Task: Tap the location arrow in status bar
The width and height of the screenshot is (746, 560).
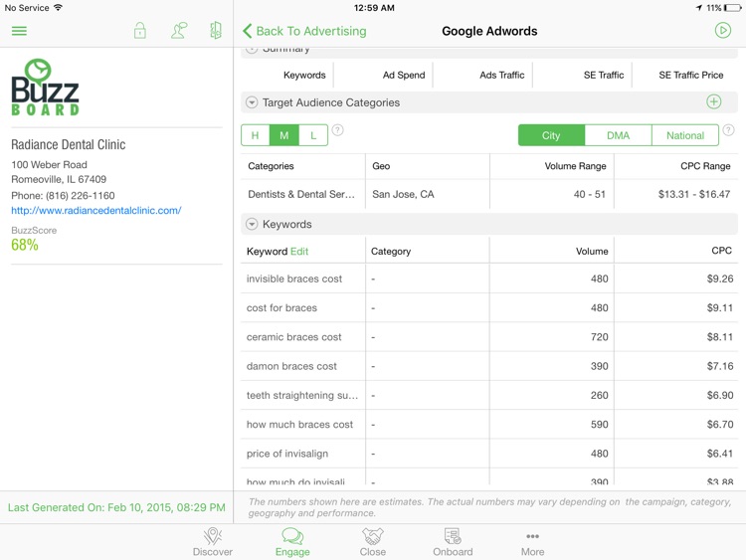Action: click(699, 8)
